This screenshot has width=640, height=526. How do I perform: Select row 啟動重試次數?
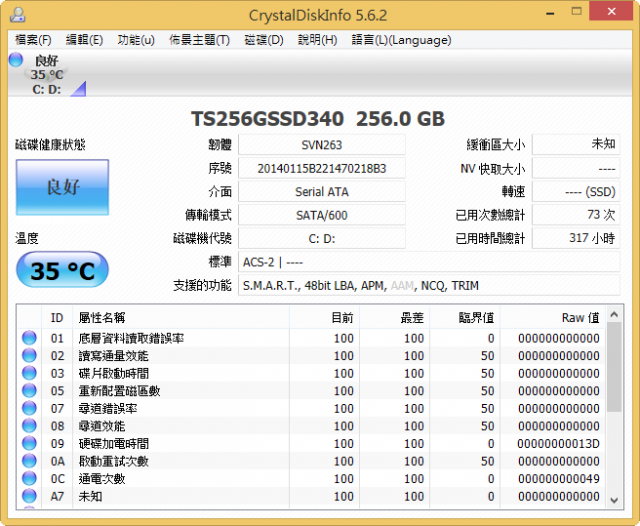[x=312, y=461]
